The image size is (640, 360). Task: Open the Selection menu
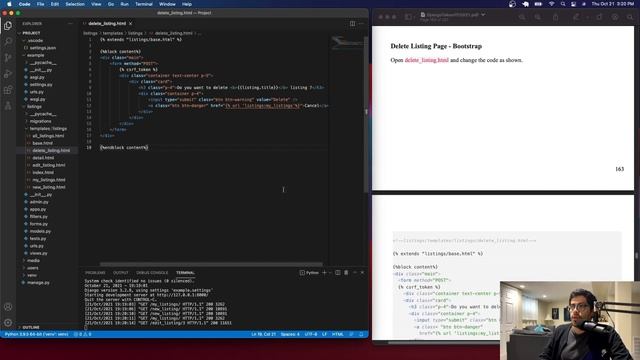click(x=75, y=4)
